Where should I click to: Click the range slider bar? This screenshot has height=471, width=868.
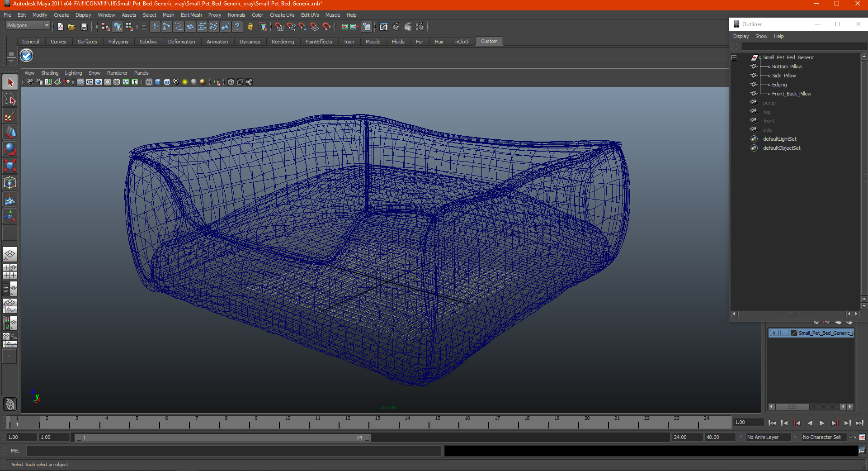[x=222, y=438]
